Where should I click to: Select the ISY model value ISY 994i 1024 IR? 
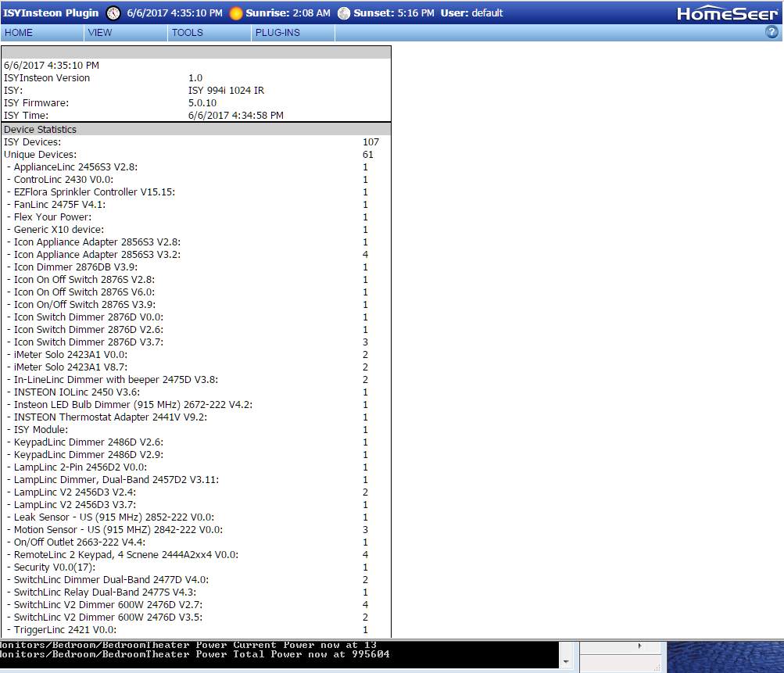coord(226,91)
